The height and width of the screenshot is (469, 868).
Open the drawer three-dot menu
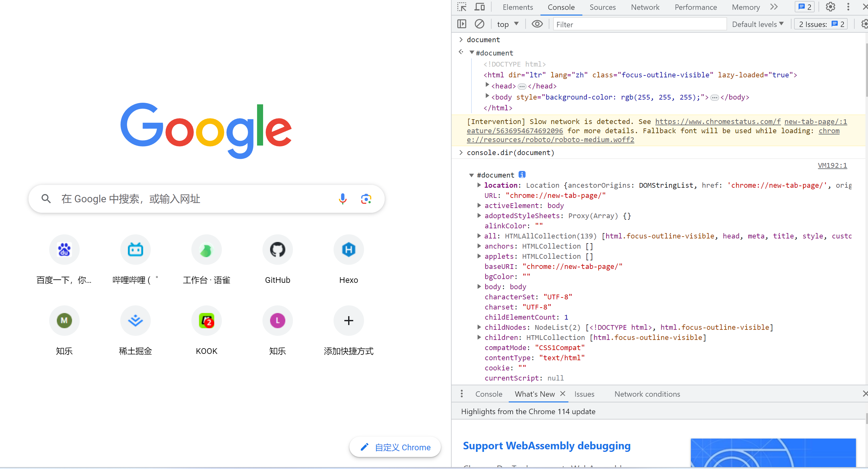[x=462, y=394]
